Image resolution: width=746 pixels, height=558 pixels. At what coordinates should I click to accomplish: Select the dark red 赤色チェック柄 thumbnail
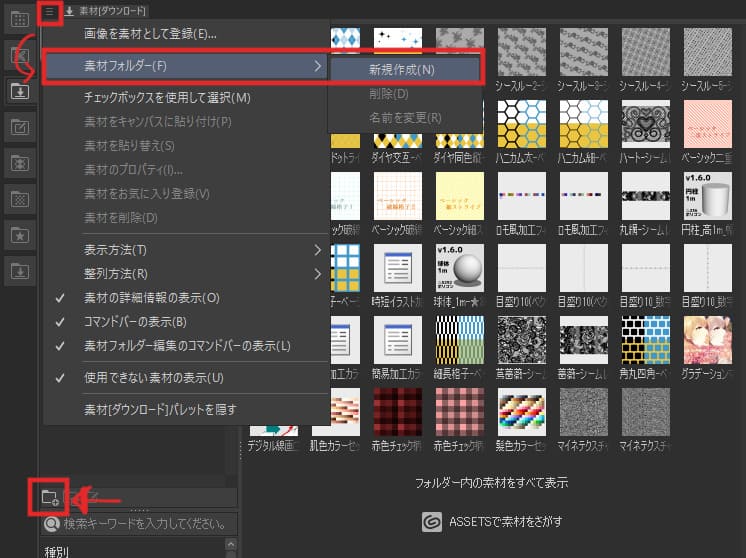click(398, 412)
